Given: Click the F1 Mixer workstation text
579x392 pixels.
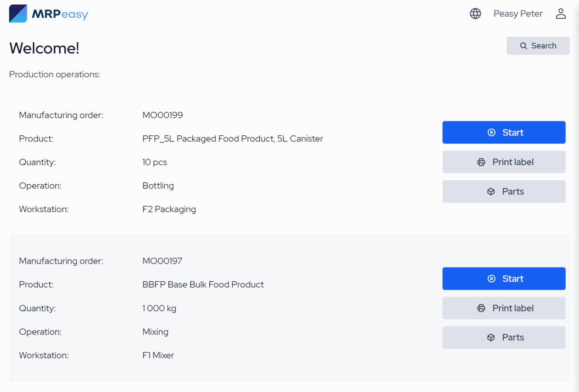Looking at the screenshot, I should tap(158, 355).
